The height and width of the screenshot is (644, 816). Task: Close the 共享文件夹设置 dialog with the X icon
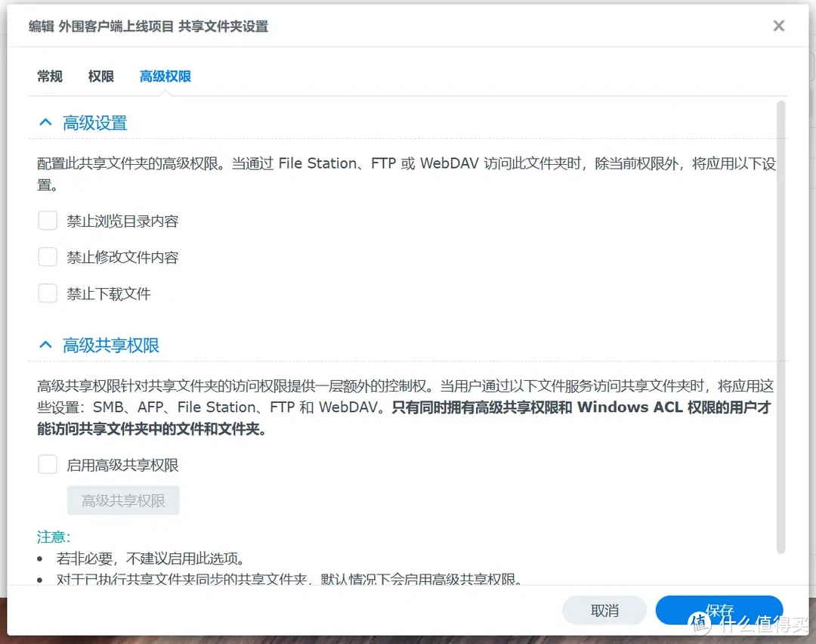point(778,25)
